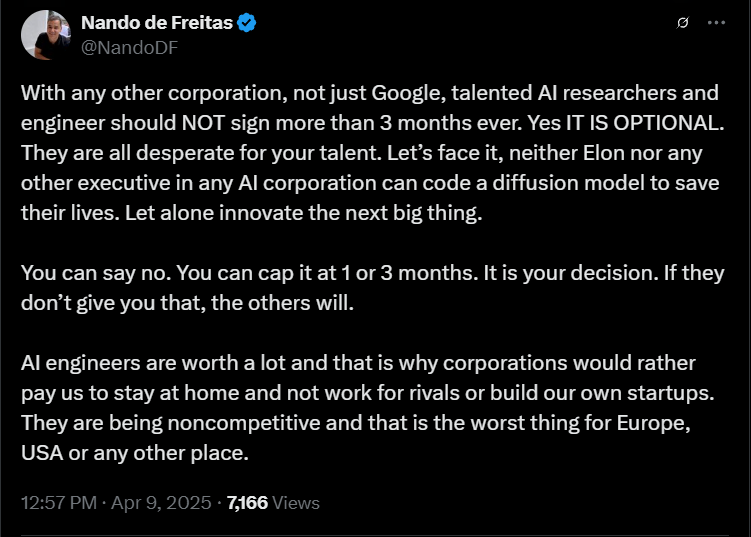Click the paragraph starting "You can say no"
Image resolution: width=751 pixels, height=537 pixels.
(370, 287)
